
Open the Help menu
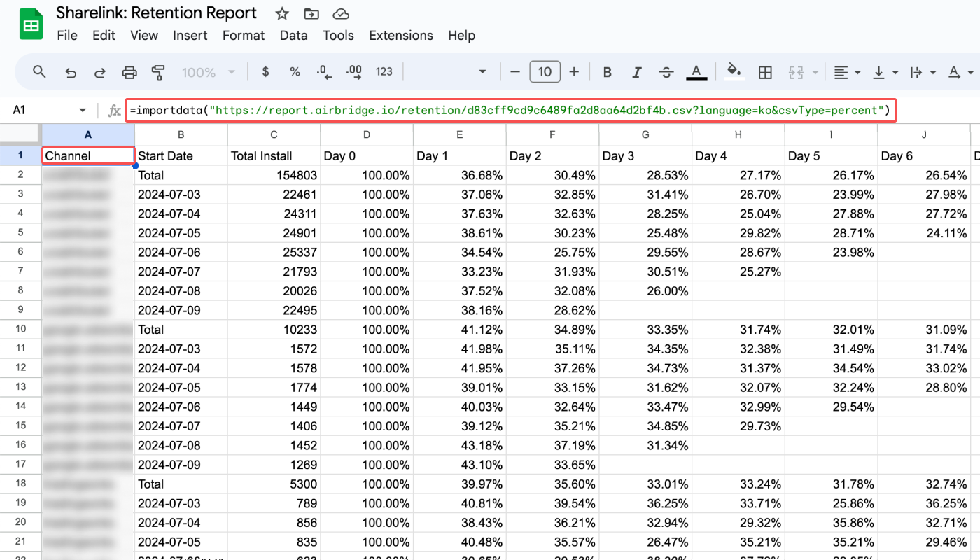(462, 35)
